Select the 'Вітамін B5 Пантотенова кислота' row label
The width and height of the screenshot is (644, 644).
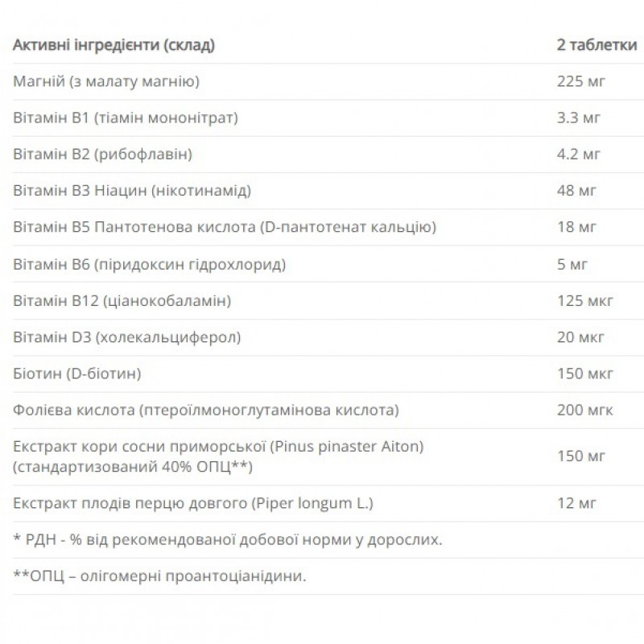(x=225, y=228)
